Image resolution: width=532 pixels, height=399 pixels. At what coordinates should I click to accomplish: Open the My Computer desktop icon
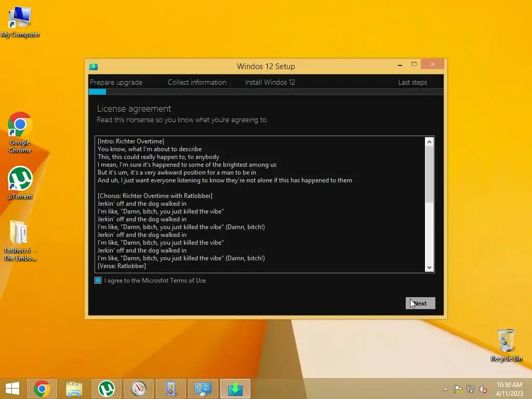click(20, 22)
